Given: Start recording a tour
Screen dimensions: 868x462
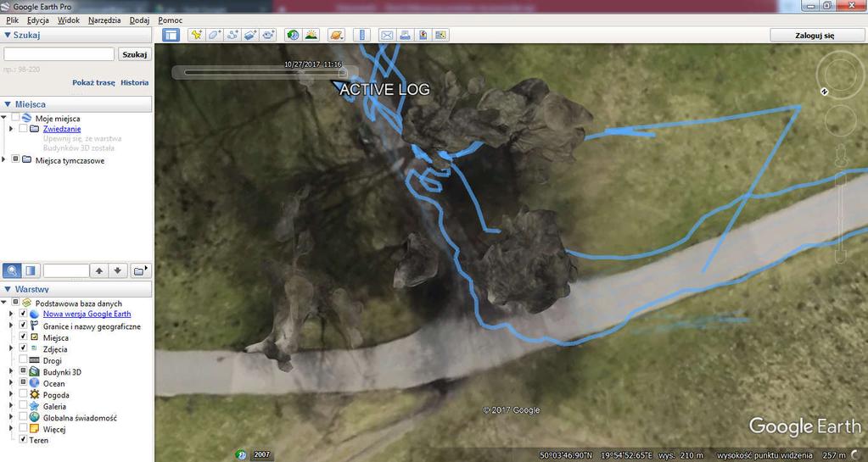Looking at the screenshot, I should [x=268, y=35].
